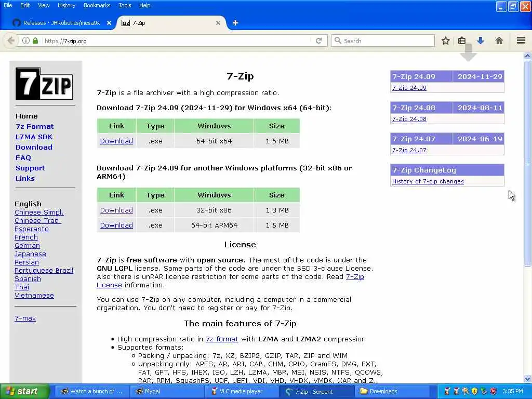This screenshot has width=532, height=399.
Task: Open the File menu
Action: pyautogui.click(x=8, y=5)
